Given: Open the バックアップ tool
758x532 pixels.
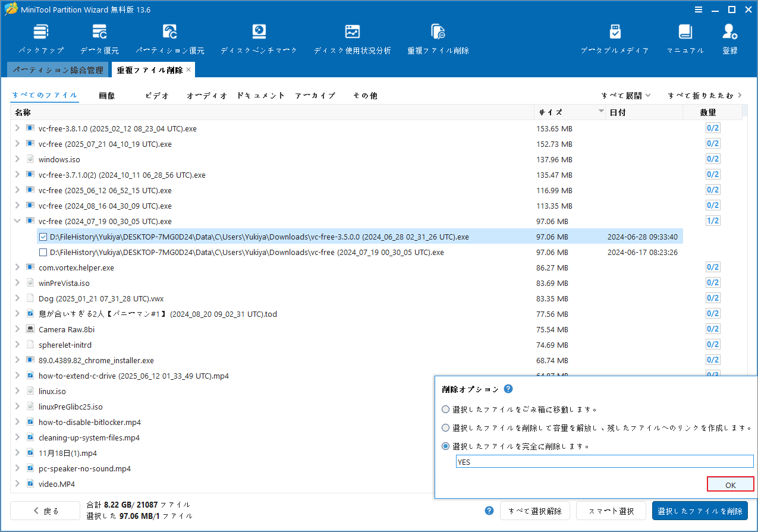Looking at the screenshot, I should (40, 37).
